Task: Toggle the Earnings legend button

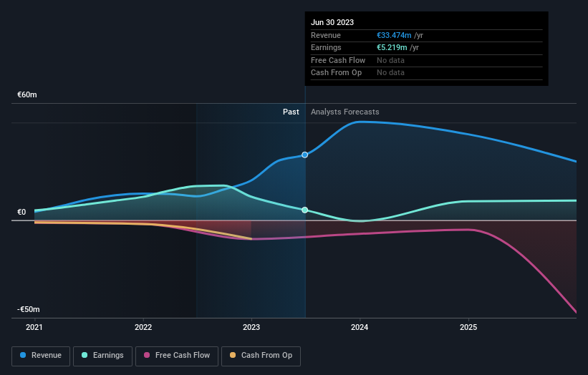Action: point(102,356)
